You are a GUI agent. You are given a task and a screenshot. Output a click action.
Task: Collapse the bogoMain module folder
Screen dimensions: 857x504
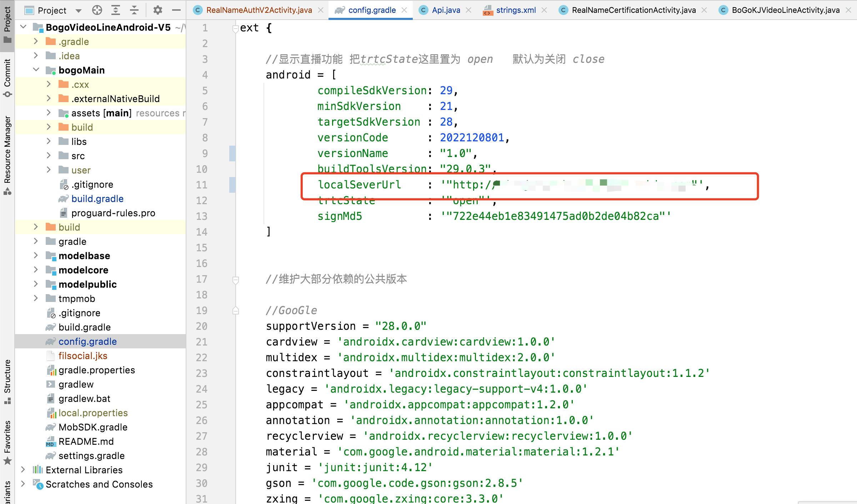(36, 70)
